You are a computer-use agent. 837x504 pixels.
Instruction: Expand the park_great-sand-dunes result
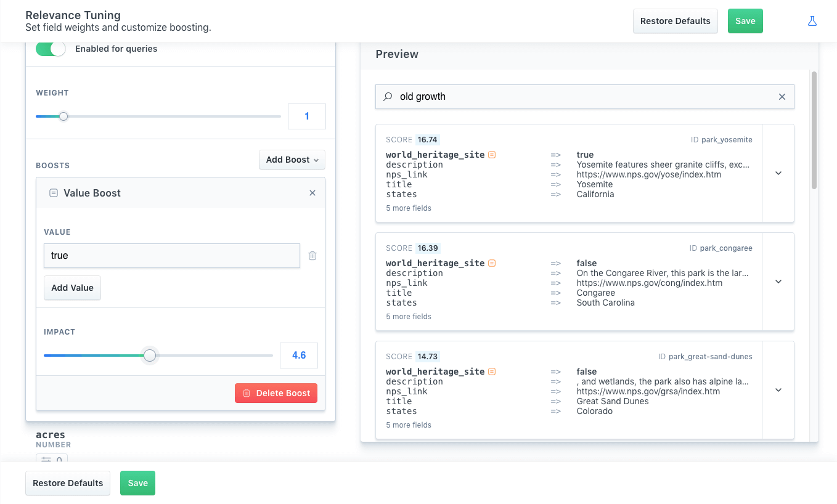(778, 390)
